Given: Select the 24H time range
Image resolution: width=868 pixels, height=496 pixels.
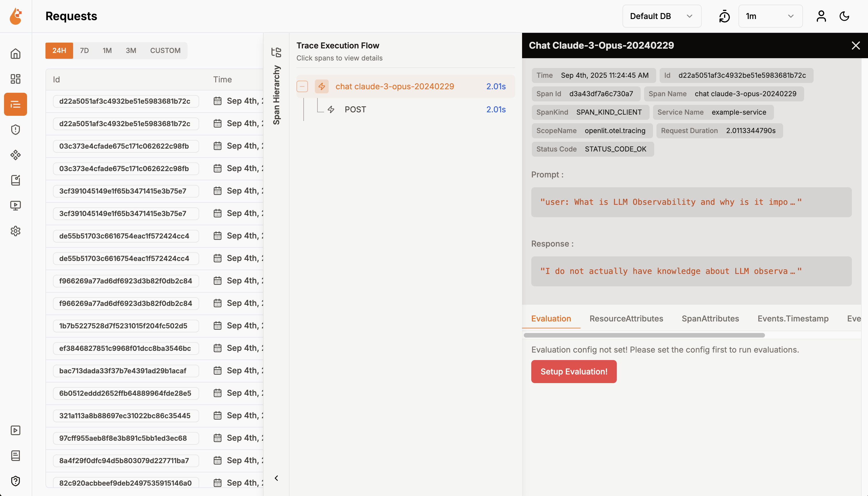Looking at the screenshot, I should coord(59,50).
